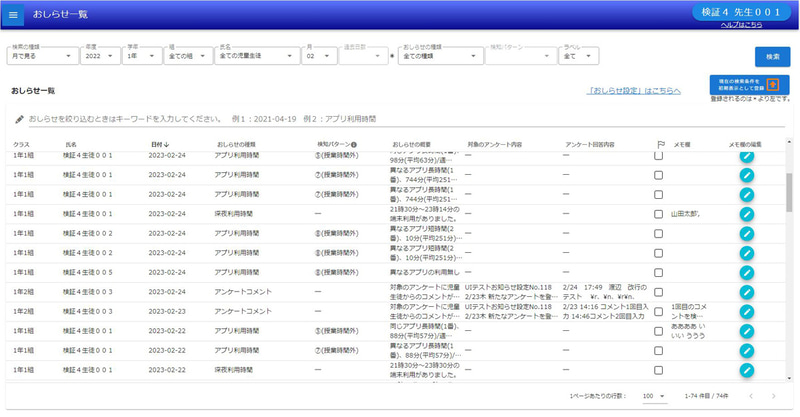Click the pencil icon in keyword filter bar

(19, 119)
